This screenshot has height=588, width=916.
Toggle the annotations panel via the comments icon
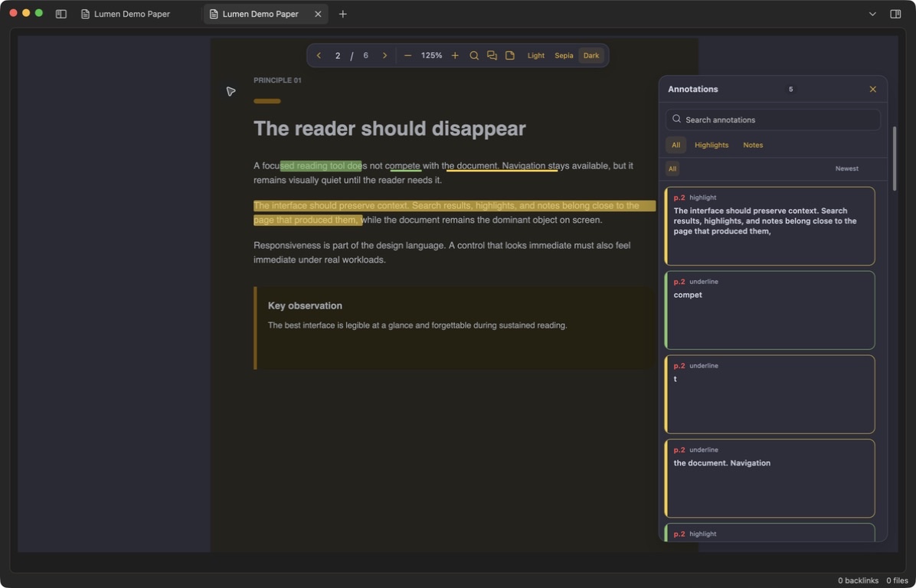pyautogui.click(x=492, y=55)
